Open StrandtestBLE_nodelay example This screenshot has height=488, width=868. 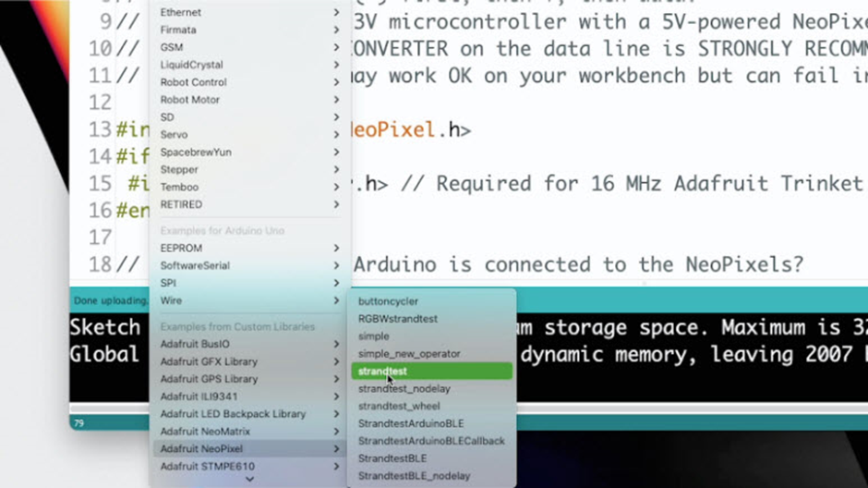click(432, 476)
